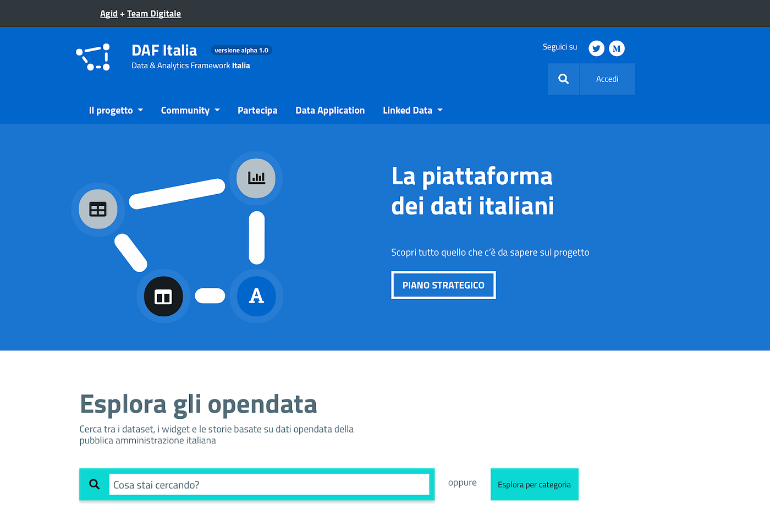Follow the Agid link in top bar
This screenshot has width=770, height=532.
[109, 14]
